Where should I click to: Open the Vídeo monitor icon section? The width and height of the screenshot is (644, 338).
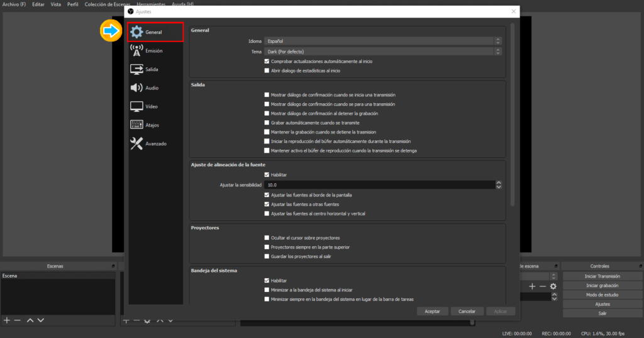[x=136, y=106]
